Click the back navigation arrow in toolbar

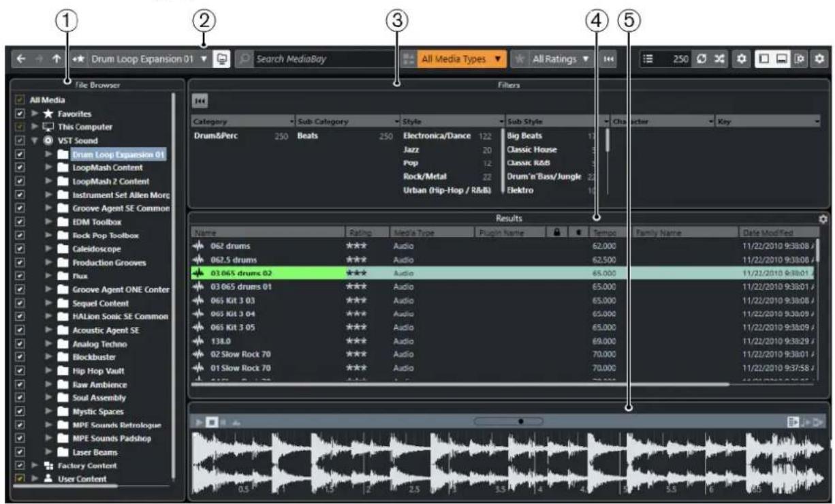tap(21, 59)
